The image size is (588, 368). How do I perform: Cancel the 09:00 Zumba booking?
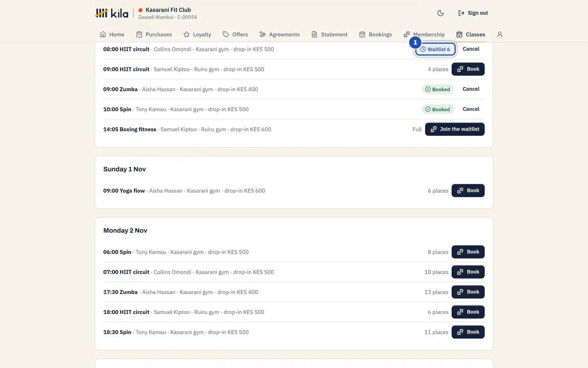[471, 89]
